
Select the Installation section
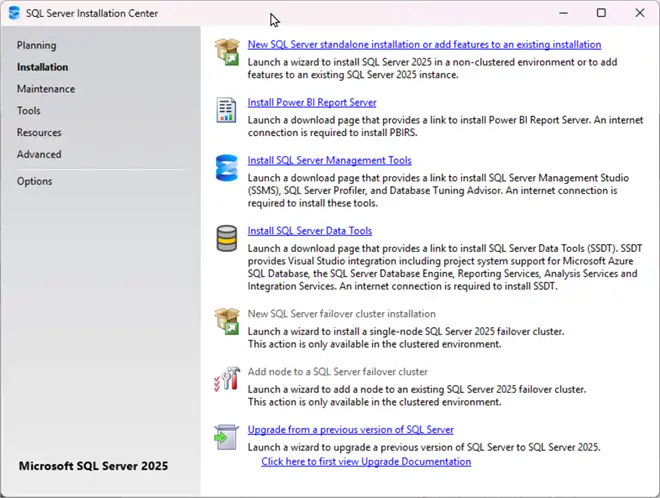(x=43, y=67)
